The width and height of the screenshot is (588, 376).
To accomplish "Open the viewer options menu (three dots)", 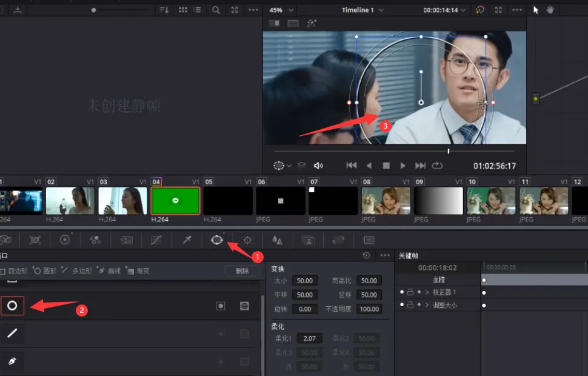I will pos(517,10).
